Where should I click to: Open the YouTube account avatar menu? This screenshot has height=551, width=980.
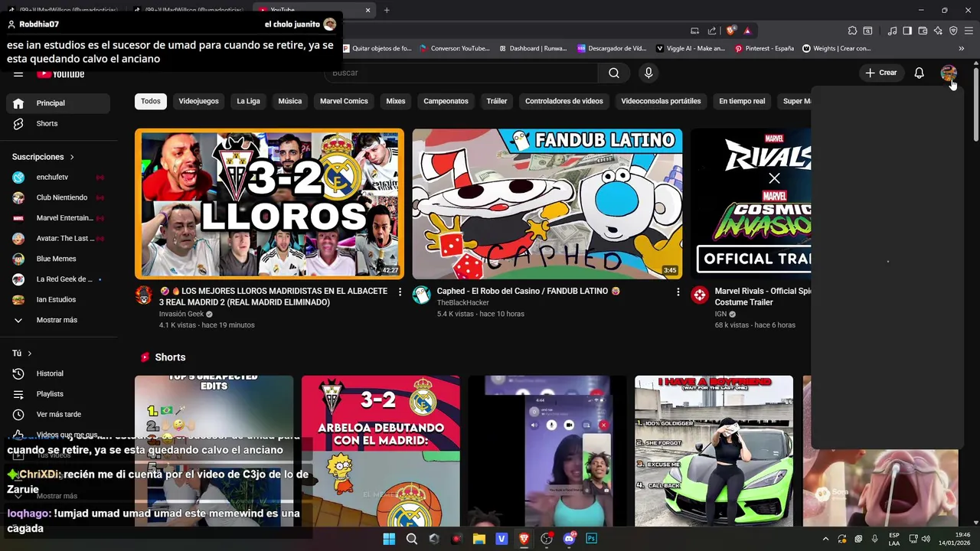pyautogui.click(x=949, y=73)
